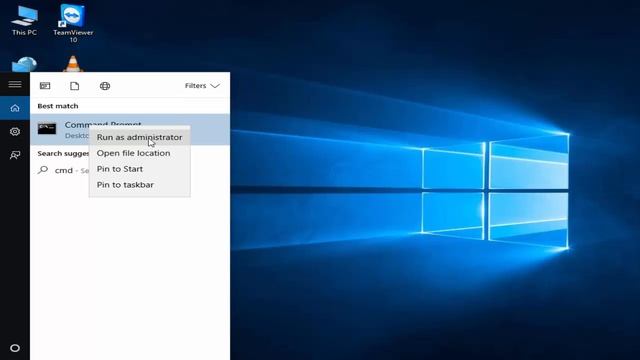Filter results by Web globe icon
This screenshot has width=640, height=360.
105,86
